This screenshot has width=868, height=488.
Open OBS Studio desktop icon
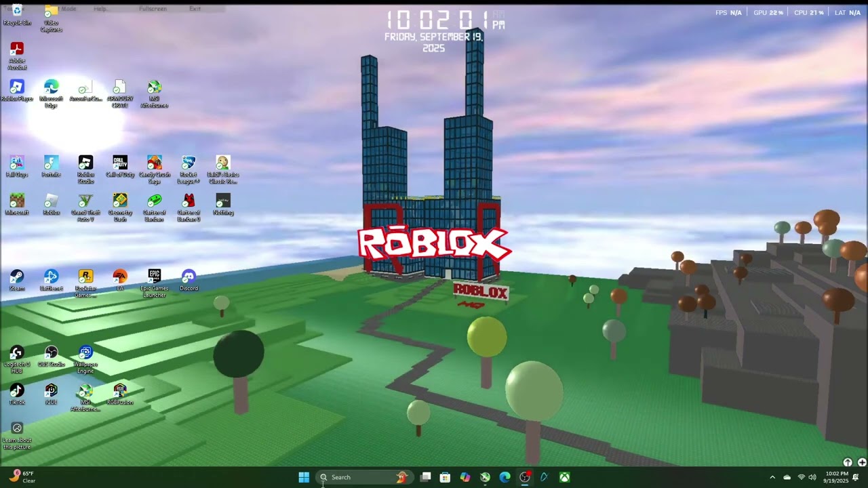tap(51, 357)
